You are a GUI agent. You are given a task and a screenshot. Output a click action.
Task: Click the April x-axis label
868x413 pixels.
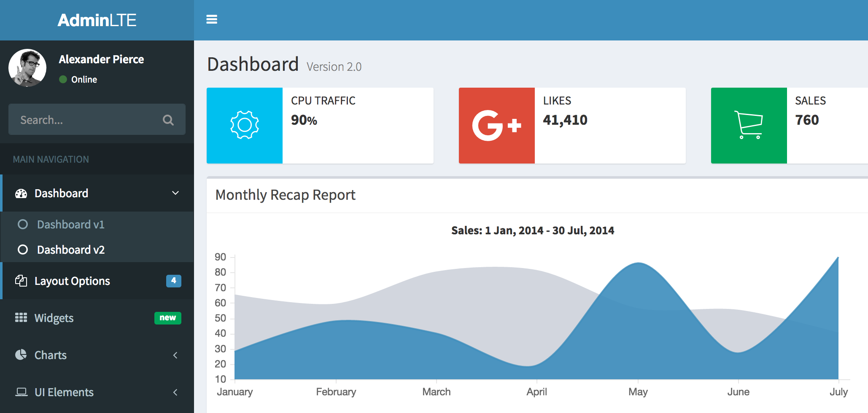pos(537,392)
